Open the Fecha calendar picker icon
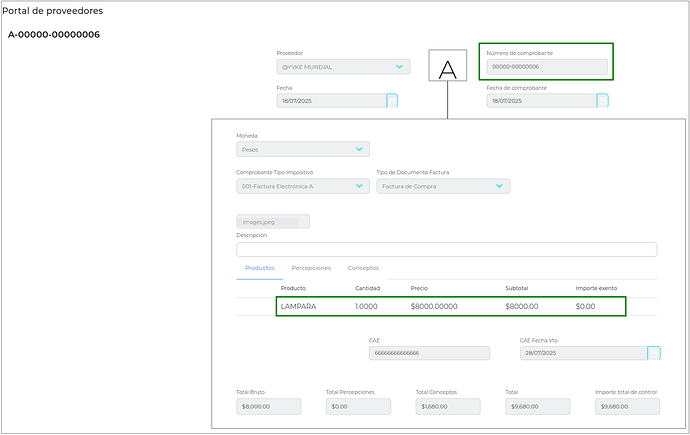The height and width of the screenshot is (435, 690). (392, 100)
